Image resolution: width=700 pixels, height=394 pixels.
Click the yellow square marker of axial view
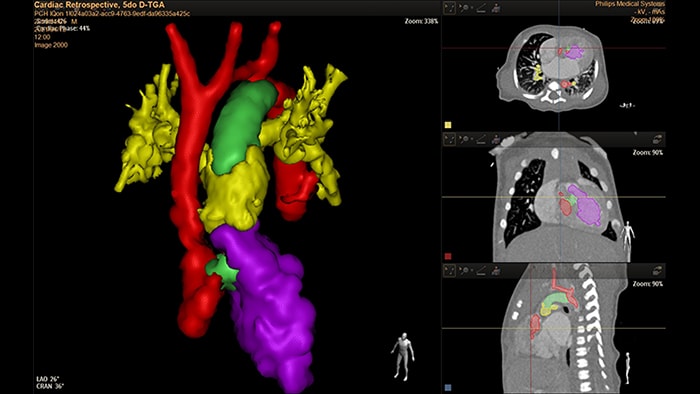pyautogui.click(x=448, y=125)
